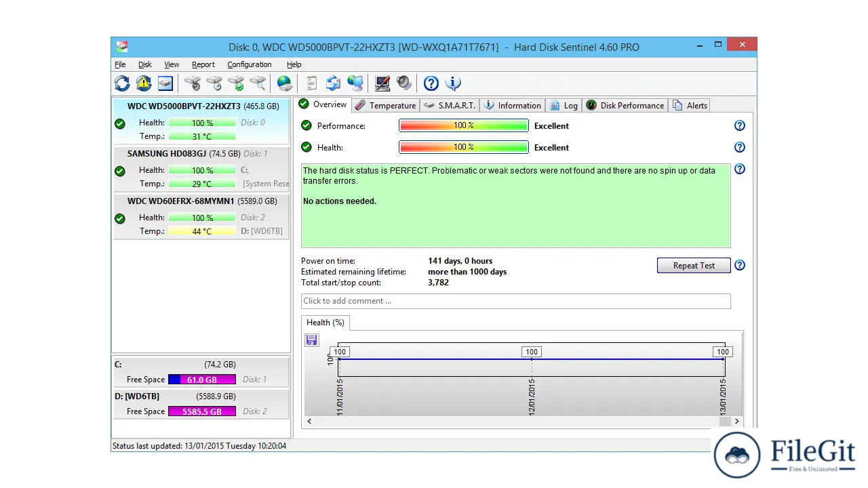Click the help icon next to Health bar
This screenshot has height=488, width=868.
(x=740, y=147)
